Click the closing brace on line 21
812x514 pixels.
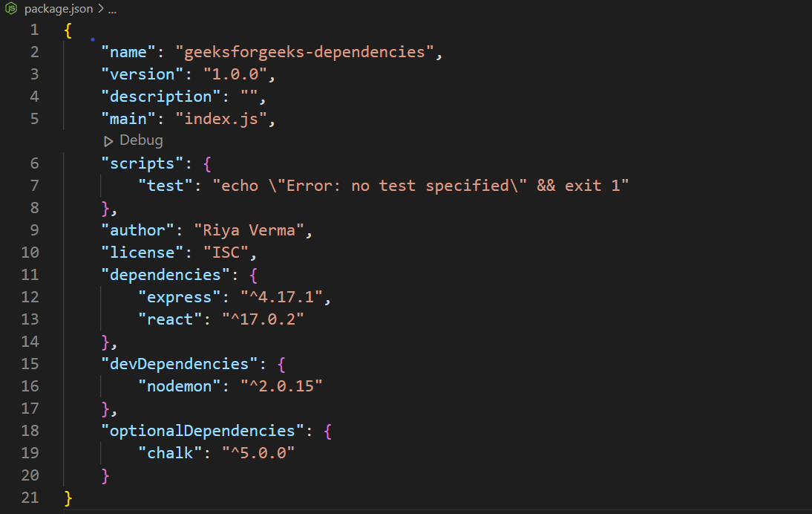point(68,497)
